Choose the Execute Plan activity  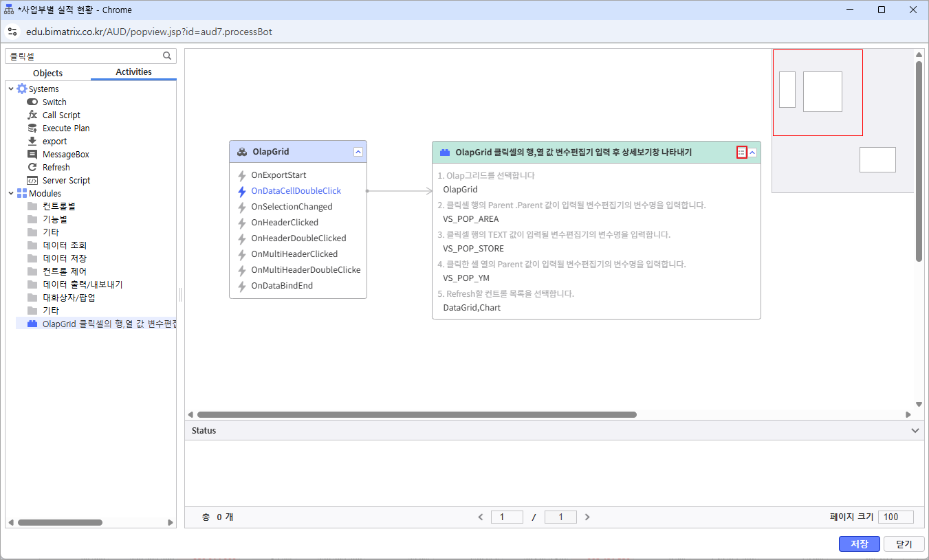(x=65, y=128)
